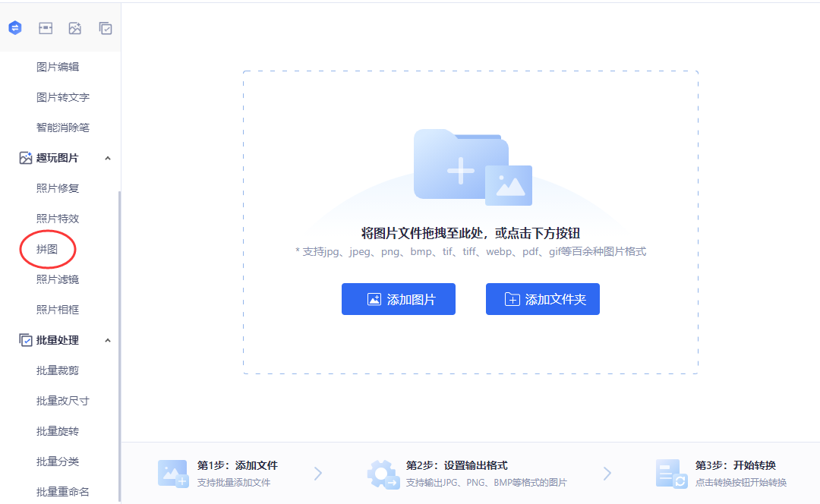Click the 趣玩图片 section header
The image size is (820, 504).
coord(58,158)
